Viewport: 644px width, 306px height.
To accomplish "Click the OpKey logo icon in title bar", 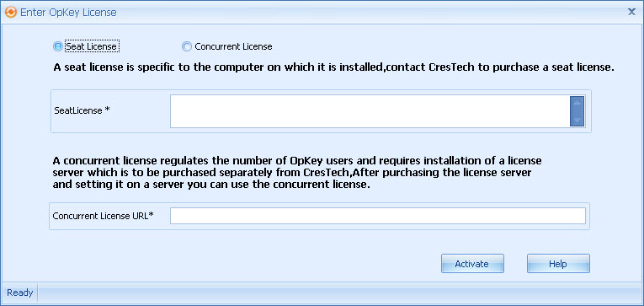I will (11, 13).
